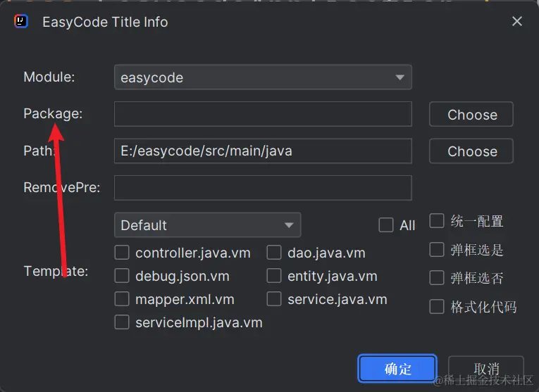The image size is (539, 392).
Task: Check the serviceImpl.java.vm template
Action: coord(122,322)
